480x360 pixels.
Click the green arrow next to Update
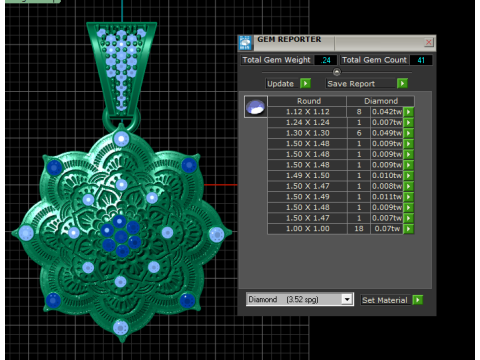(x=305, y=83)
